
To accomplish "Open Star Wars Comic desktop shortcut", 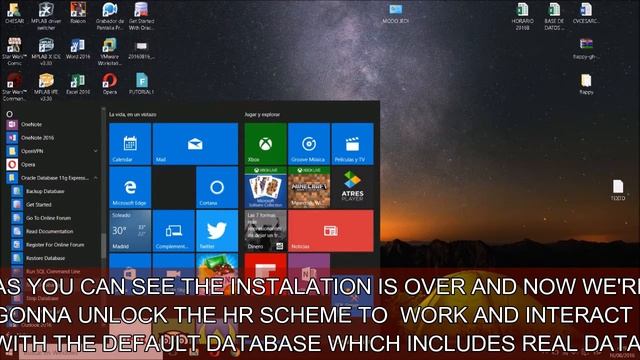I will 14,52.
